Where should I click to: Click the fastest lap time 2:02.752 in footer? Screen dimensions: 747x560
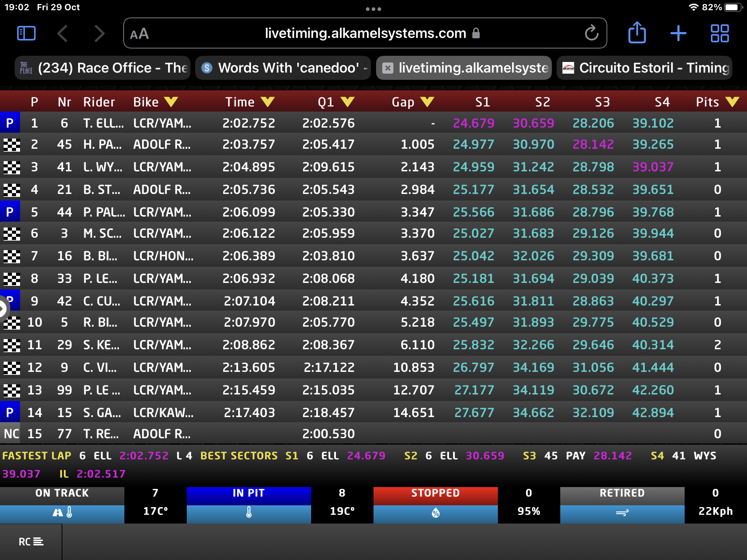coord(144,456)
